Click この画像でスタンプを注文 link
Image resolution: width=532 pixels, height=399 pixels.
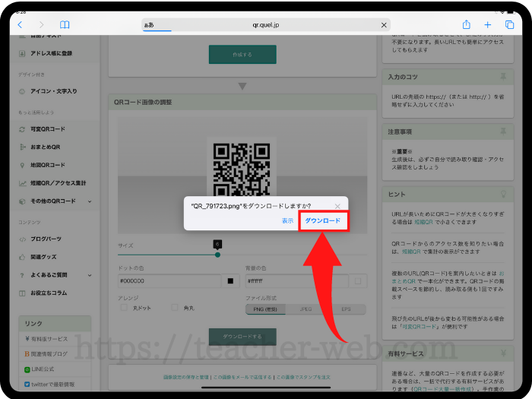(303, 377)
